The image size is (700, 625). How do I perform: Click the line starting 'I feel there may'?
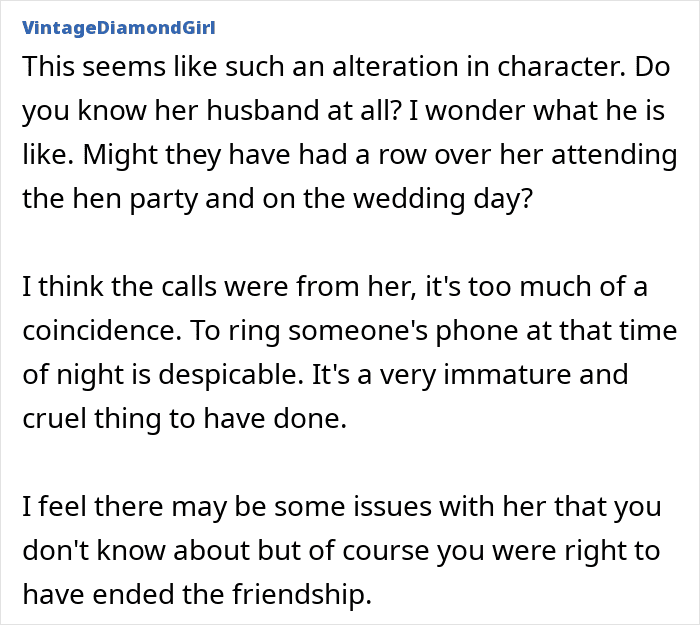[341, 507]
